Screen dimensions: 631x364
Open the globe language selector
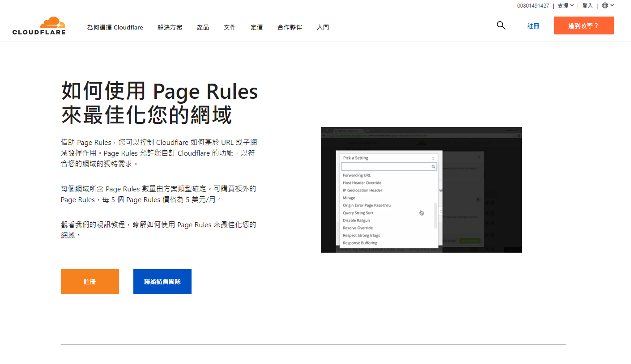pyautogui.click(x=608, y=5)
